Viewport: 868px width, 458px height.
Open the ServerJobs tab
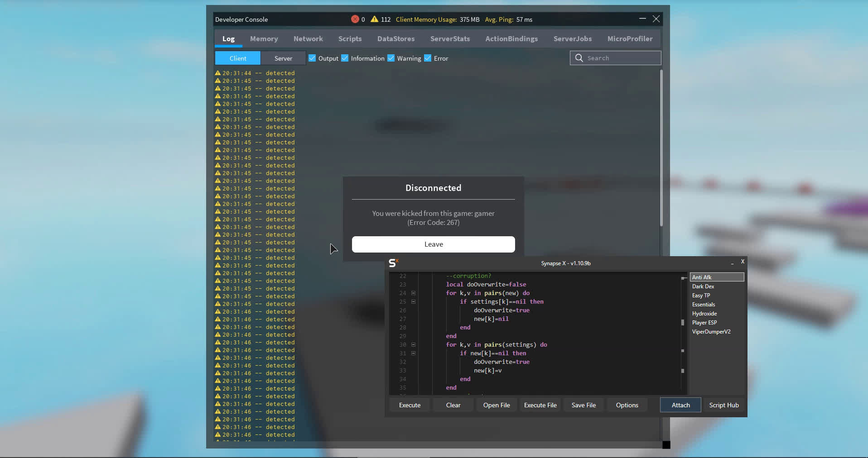pyautogui.click(x=573, y=39)
